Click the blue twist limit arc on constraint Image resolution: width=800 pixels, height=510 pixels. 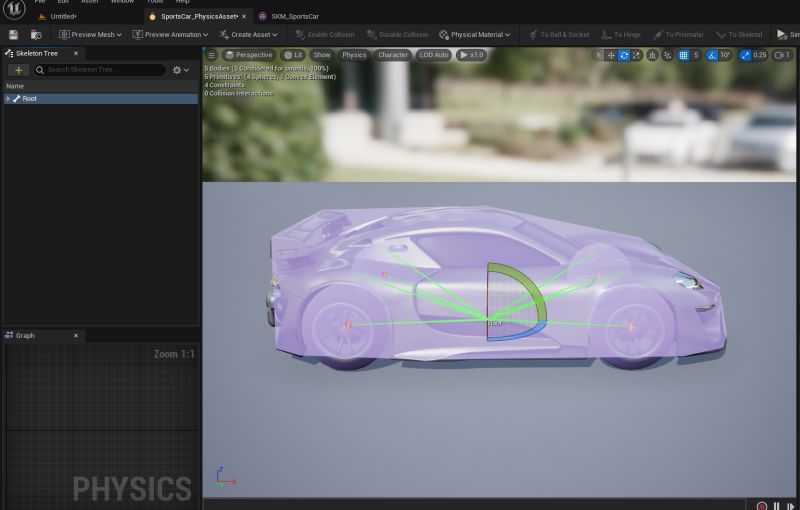tap(526, 334)
